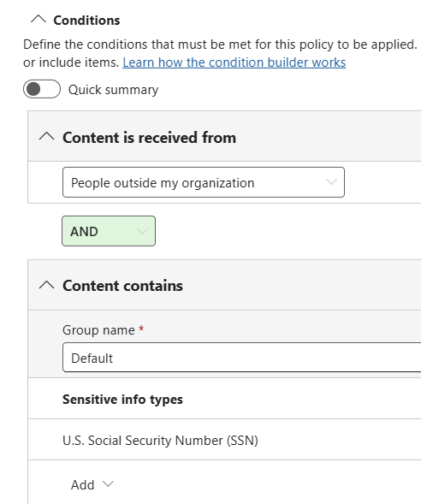Image resolution: width=421 pixels, height=504 pixels.
Task: Click the Content is received from heading
Action: click(150, 138)
